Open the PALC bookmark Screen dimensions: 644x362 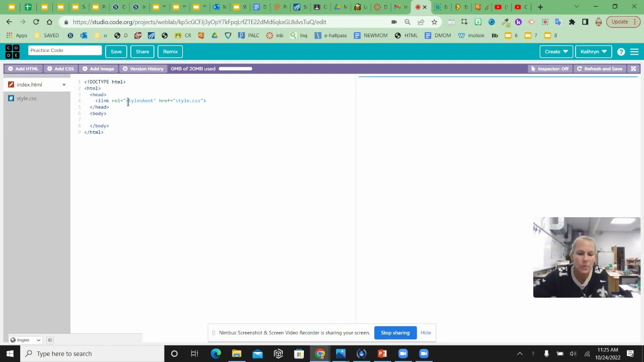pos(249,36)
